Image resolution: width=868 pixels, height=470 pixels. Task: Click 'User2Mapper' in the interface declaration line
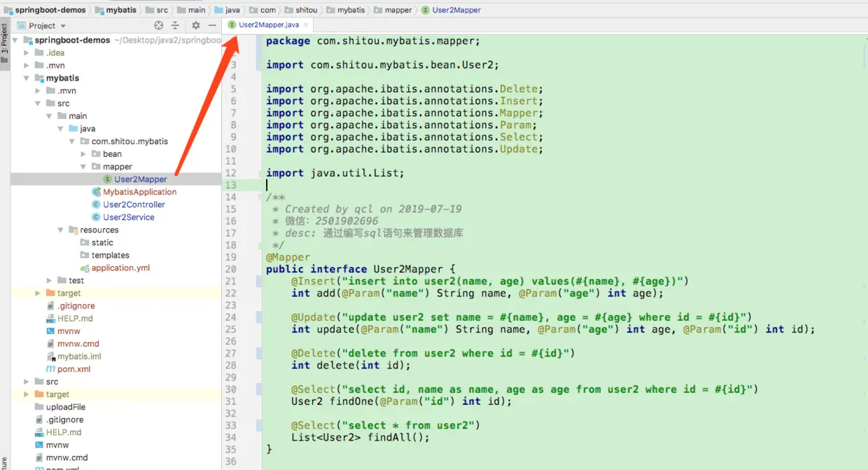(x=408, y=269)
